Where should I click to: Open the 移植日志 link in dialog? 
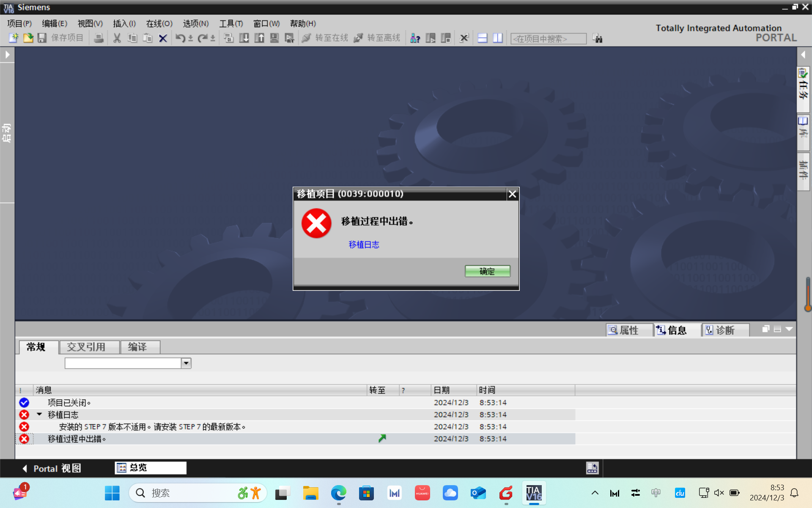click(x=364, y=245)
